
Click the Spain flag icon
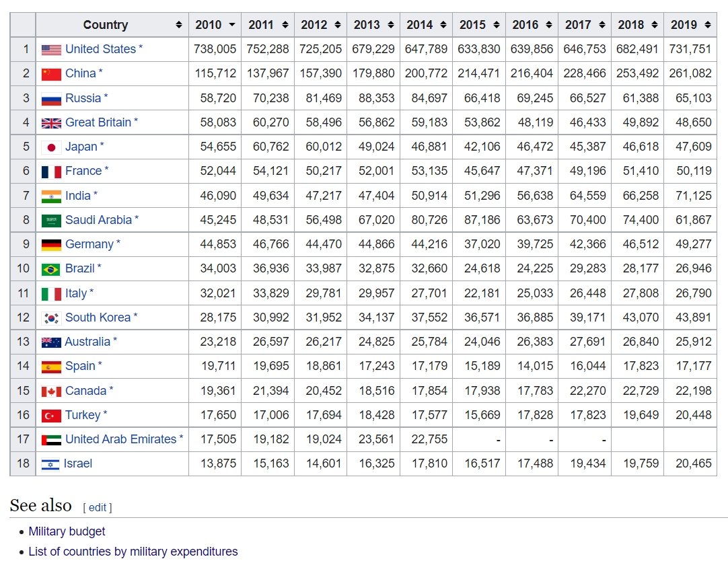pyautogui.click(x=51, y=367)
